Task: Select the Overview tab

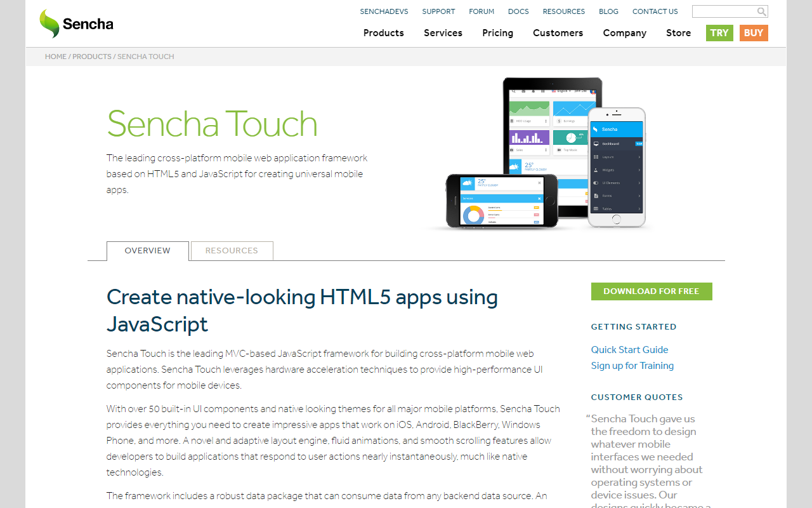Action: 148,251
